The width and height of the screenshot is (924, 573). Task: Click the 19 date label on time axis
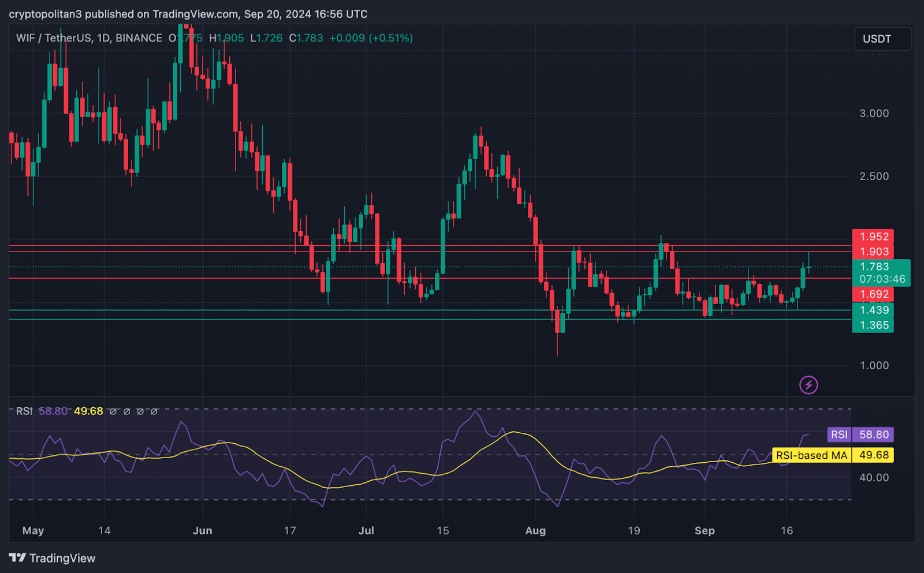[x=634, y=530]
